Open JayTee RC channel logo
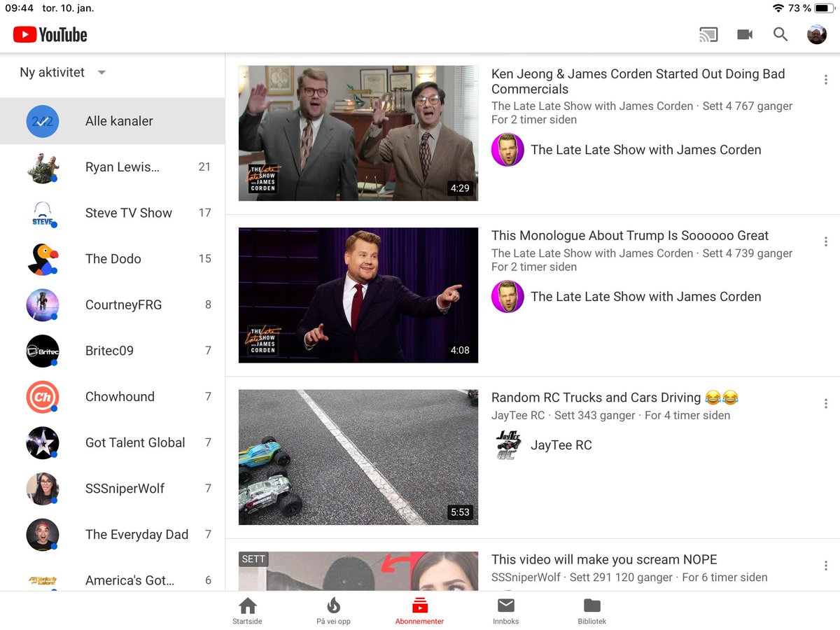The width and height of the screenshot is (840, 630). (507, 445)
